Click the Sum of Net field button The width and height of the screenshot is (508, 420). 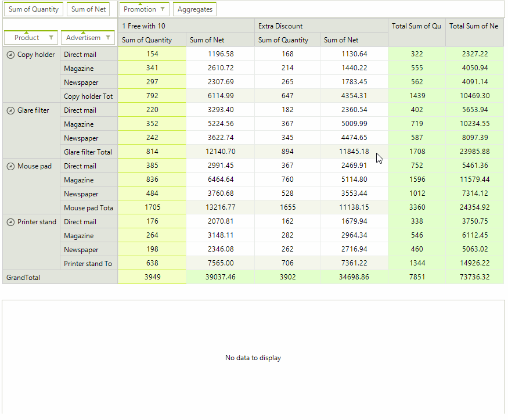point(88,9)
